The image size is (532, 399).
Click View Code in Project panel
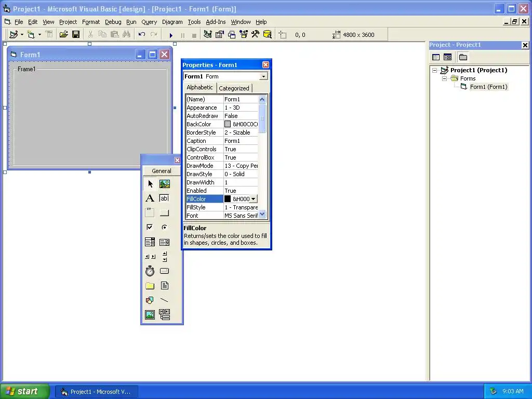coord(436,57)
